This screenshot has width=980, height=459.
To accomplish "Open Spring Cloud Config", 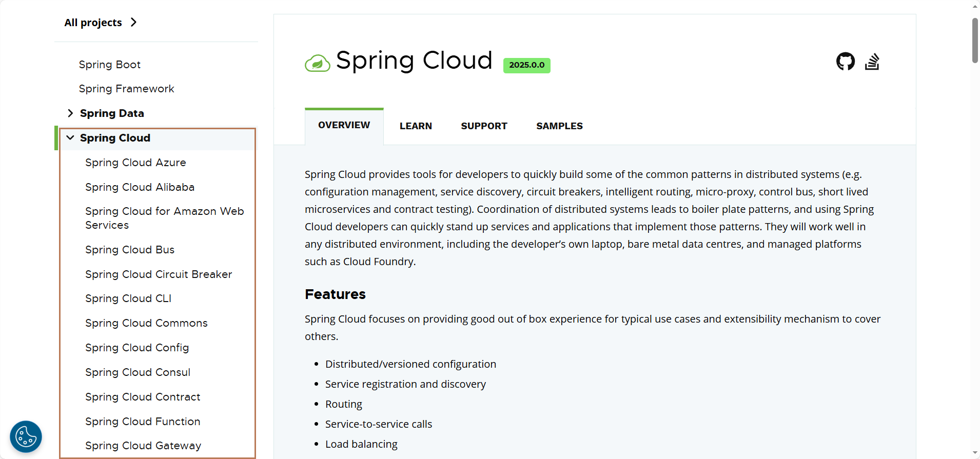I will pos(137,348).
